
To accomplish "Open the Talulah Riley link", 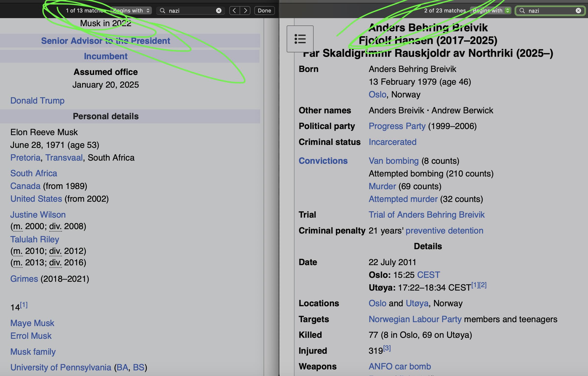I will coord(35,239).
